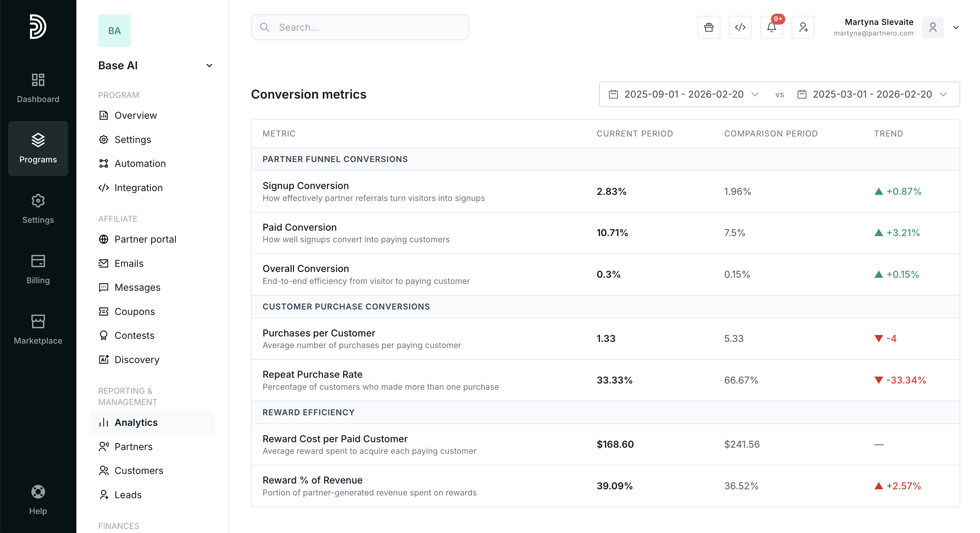
Task: Go to Dashboard in the sidebar
Action: tap(38, 88)
